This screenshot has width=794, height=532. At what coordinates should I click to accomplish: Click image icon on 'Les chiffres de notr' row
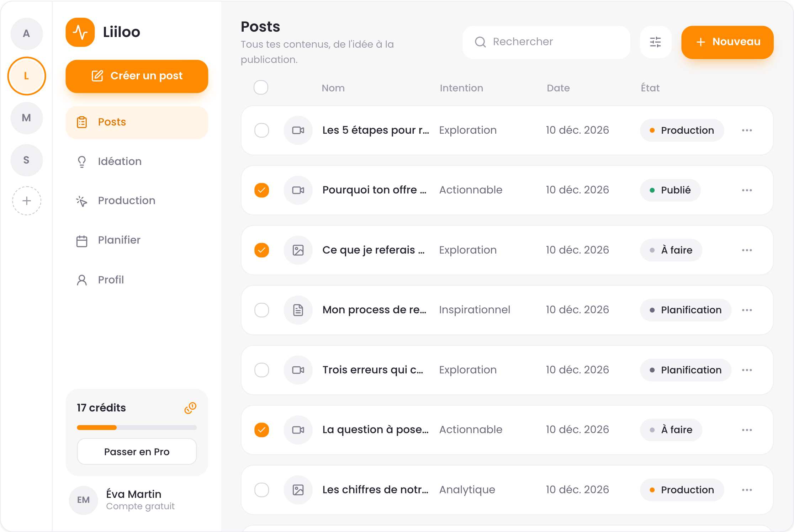pyautogui.click(x=298, y=490)
